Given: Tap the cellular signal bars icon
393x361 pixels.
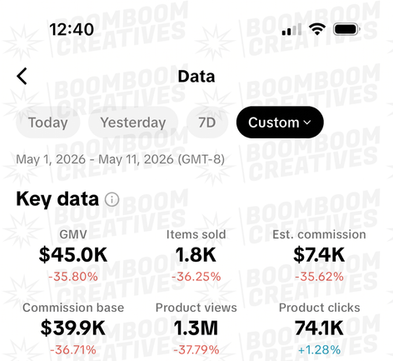Looking at the screenshot, I should point(292,29).
